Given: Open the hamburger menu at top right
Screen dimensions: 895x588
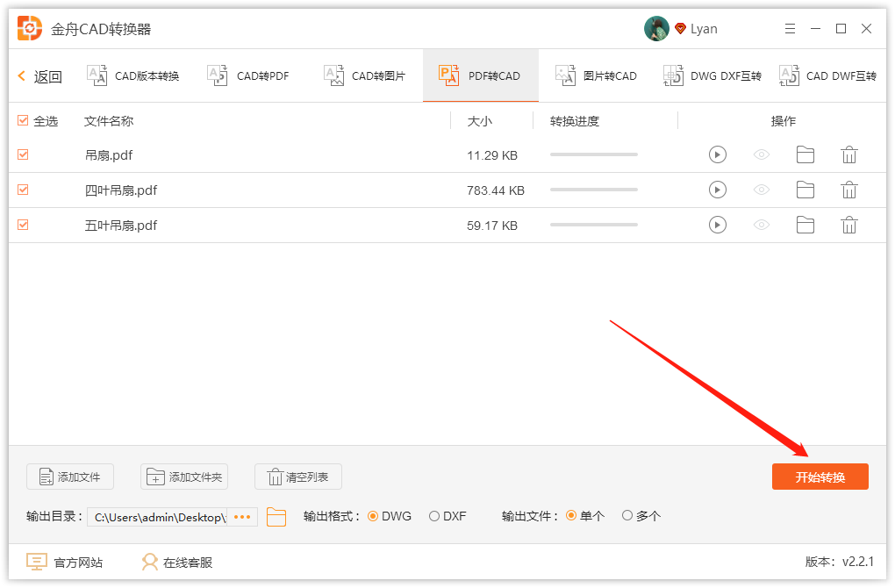Looking at the screenshot, I should 789,28.
